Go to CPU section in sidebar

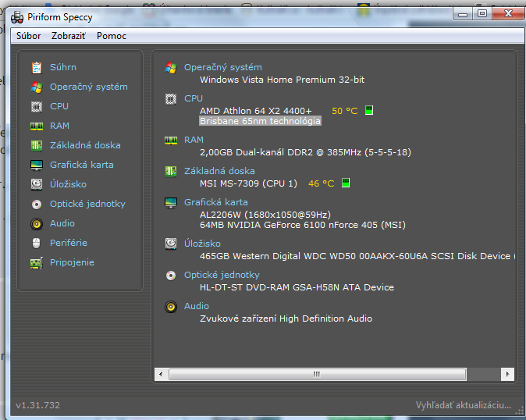click(x=59, y=106)
